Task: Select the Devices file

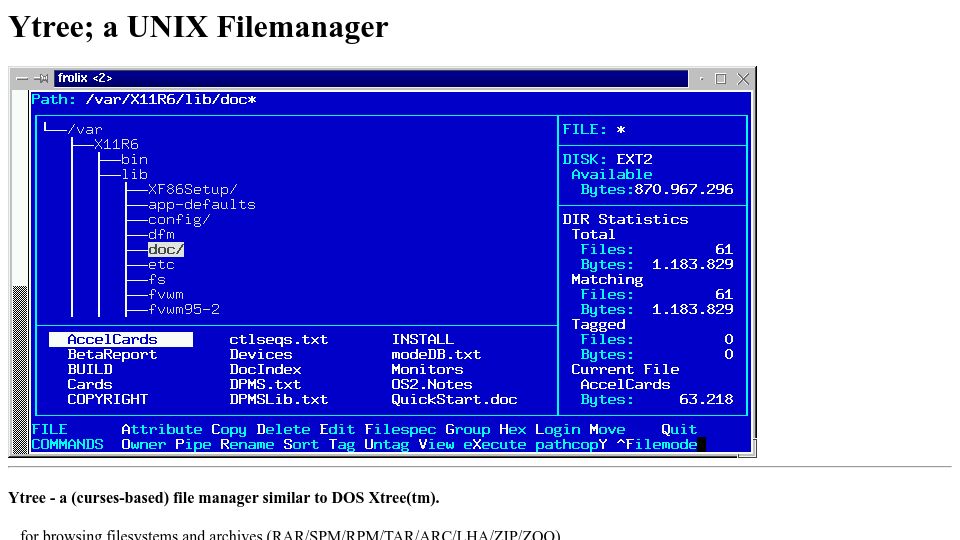Action: pyautogui.click(x=260, y=354)
